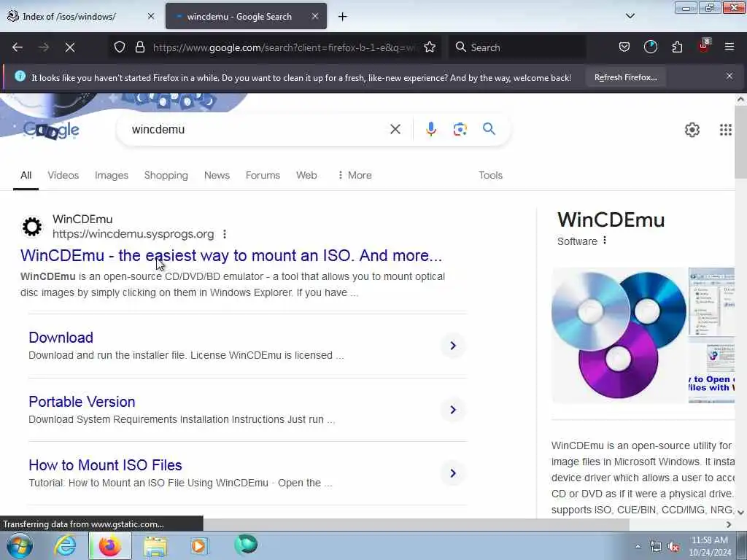The image size is (747, 560).
Task: Open more options next to wincdemu.sysprogs.org
Action: pos(225,234)
